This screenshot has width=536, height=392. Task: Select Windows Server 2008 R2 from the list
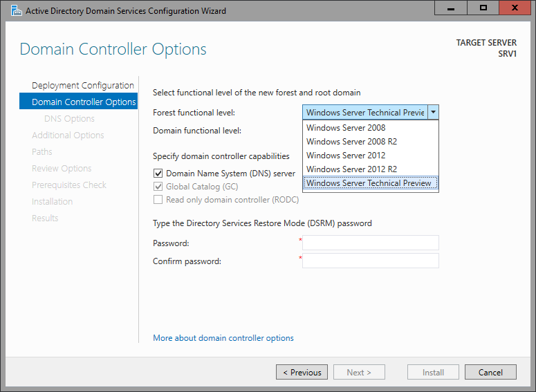pos(371,142)
